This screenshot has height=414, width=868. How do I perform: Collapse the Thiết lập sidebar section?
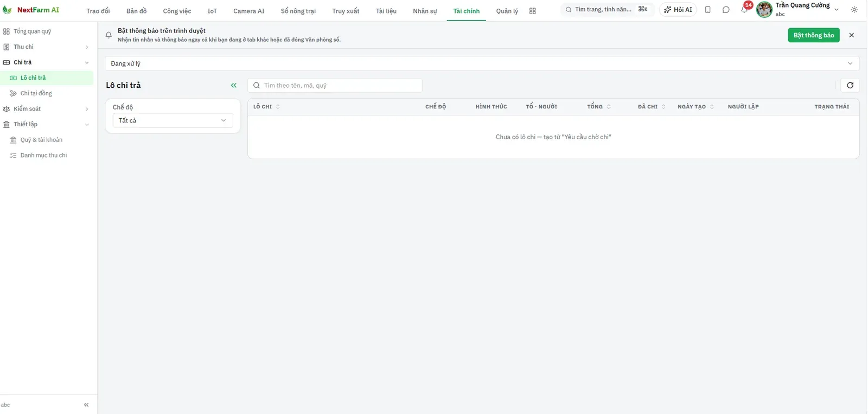coord(47,125)
